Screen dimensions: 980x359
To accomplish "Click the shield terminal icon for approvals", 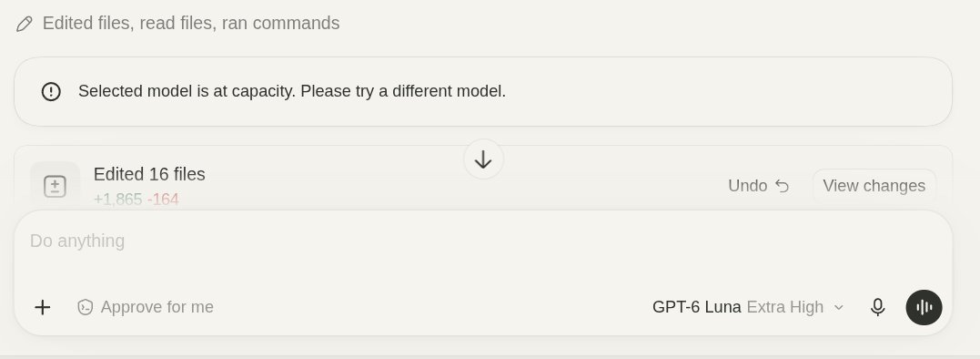I will 85,307.
